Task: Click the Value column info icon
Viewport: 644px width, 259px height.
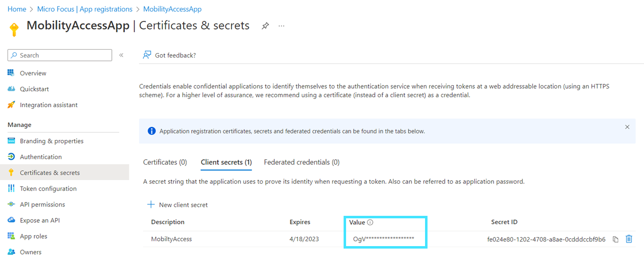Action: pos(370,222)
